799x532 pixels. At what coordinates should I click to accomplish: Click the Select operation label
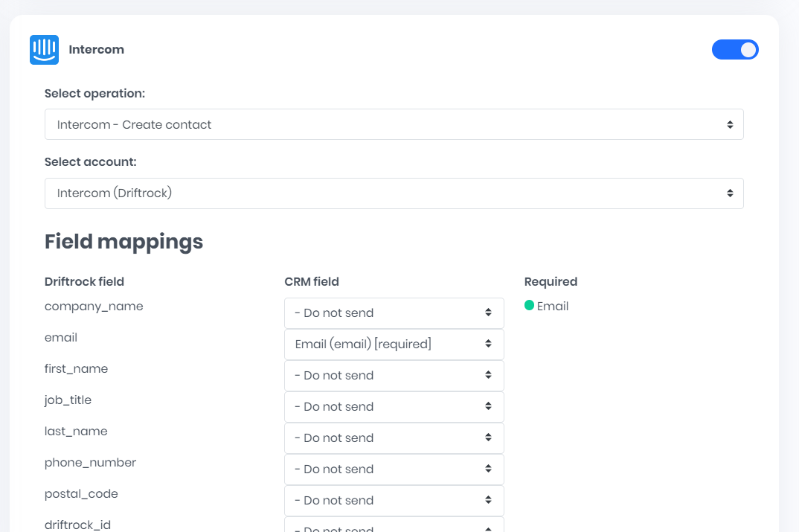pyautogui.click(x=94, y=94)
